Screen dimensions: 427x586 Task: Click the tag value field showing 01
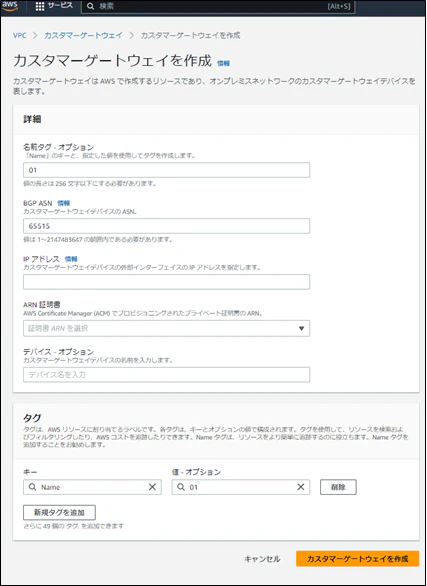(241, 487)
